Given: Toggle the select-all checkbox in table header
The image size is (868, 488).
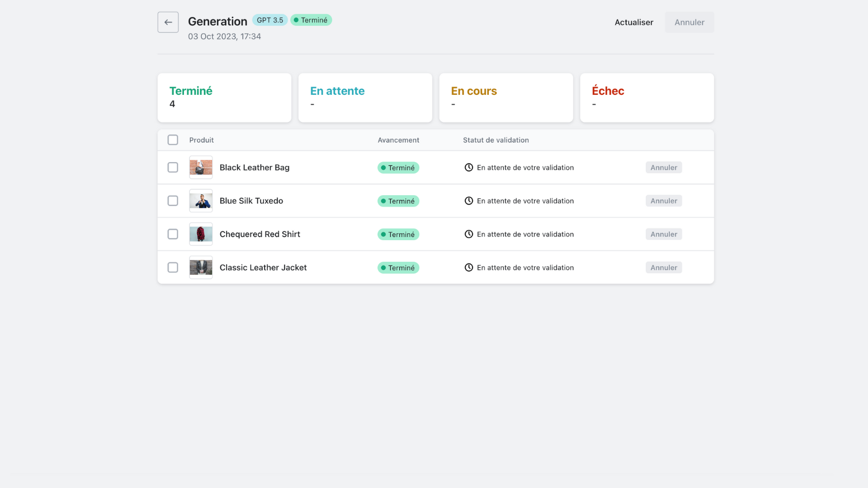Looking at the screenshot, I should 173,140.
